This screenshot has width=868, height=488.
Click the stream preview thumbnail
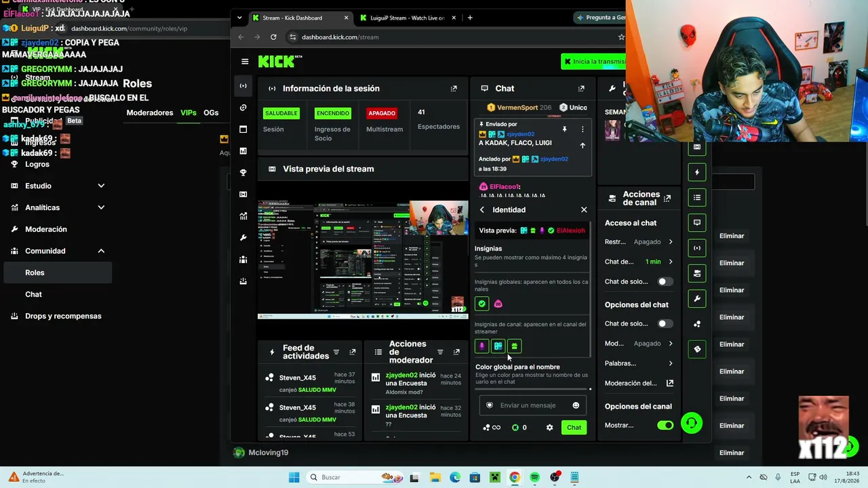[363, 260]
